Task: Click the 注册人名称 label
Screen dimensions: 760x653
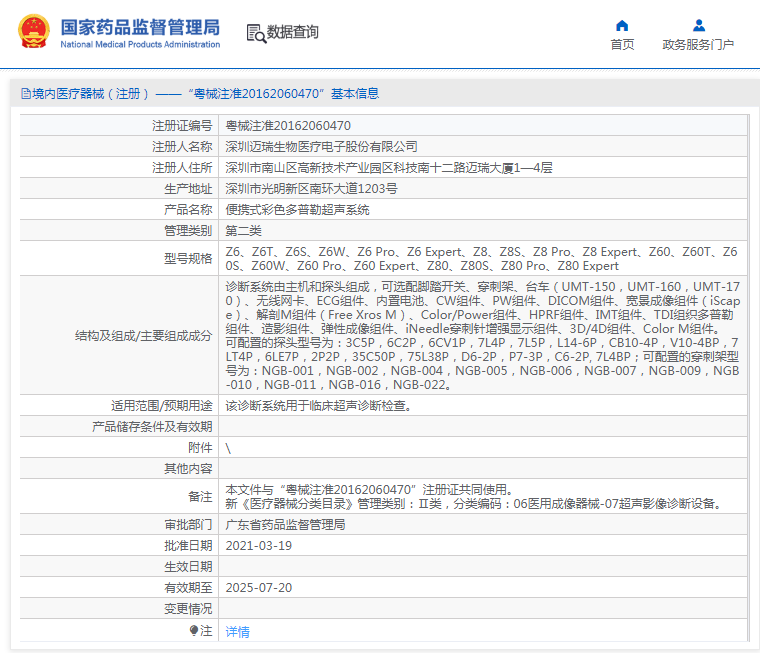Action: (x=182, y=147)
